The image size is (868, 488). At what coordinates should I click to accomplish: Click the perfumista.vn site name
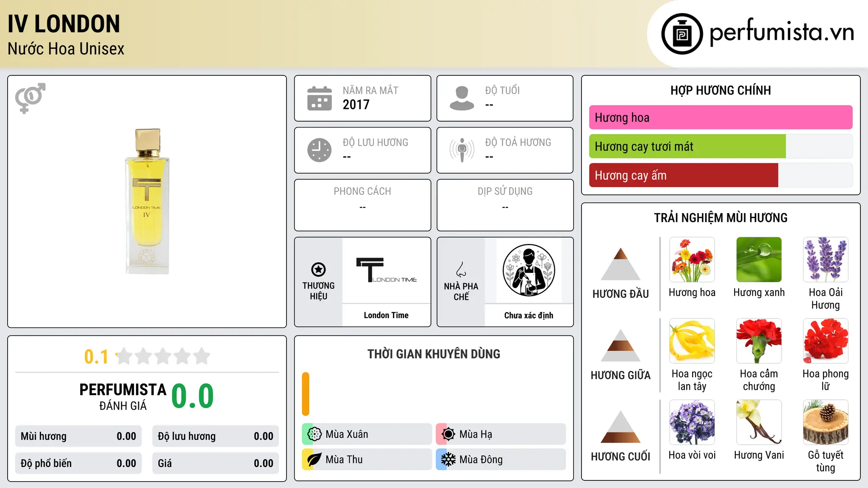tap(782, 32)
